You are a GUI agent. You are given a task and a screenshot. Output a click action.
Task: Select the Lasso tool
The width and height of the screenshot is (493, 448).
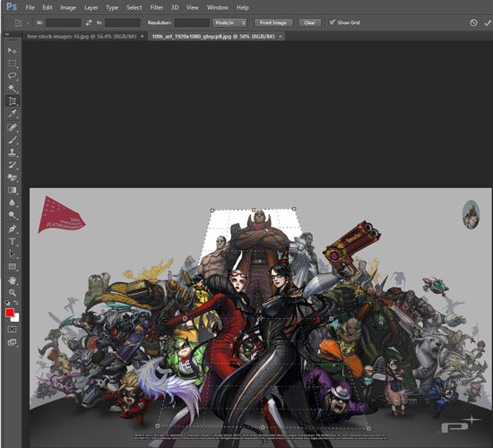pos(13,76)
